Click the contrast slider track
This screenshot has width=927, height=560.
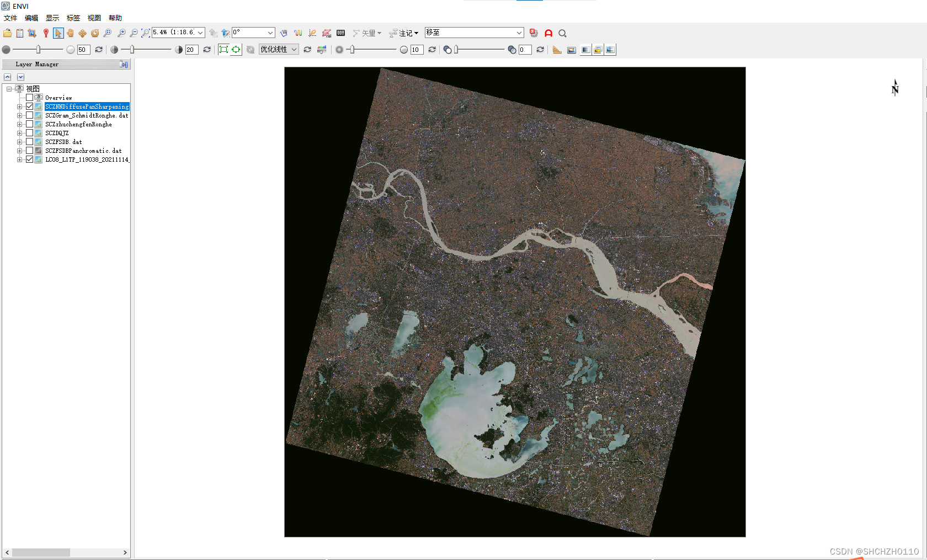pos(146,50)
